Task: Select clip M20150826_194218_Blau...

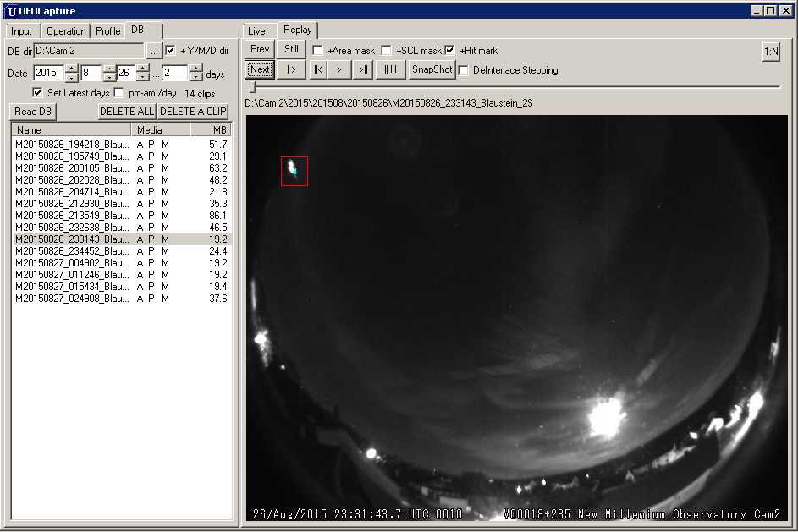Action: 122,145
